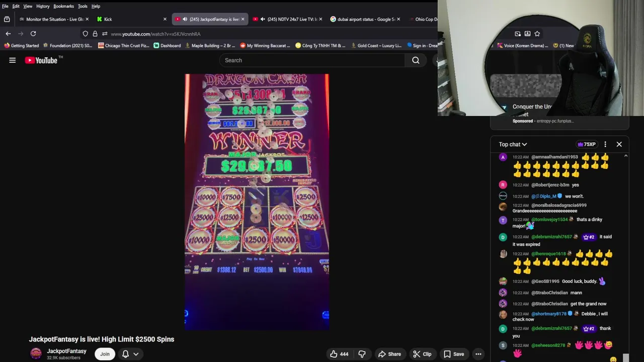
Task: Open the JackpotFantasy channel name link
Action: 66,351
